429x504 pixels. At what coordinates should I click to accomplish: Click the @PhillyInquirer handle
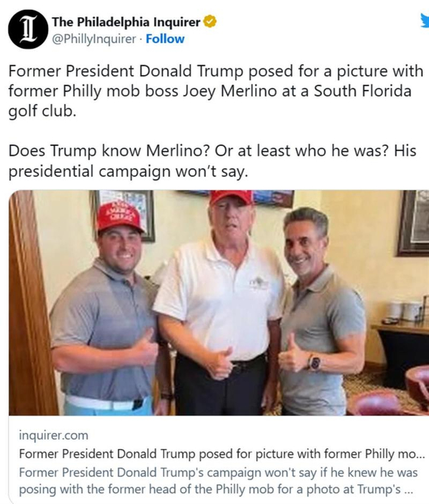click(94, 39)
